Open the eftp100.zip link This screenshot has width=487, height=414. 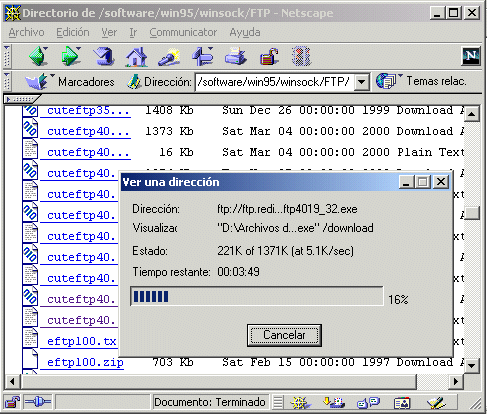click(x=82, y=362)
